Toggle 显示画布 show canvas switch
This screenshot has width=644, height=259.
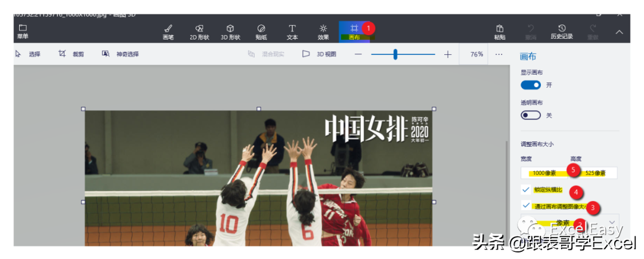point(531,85)
